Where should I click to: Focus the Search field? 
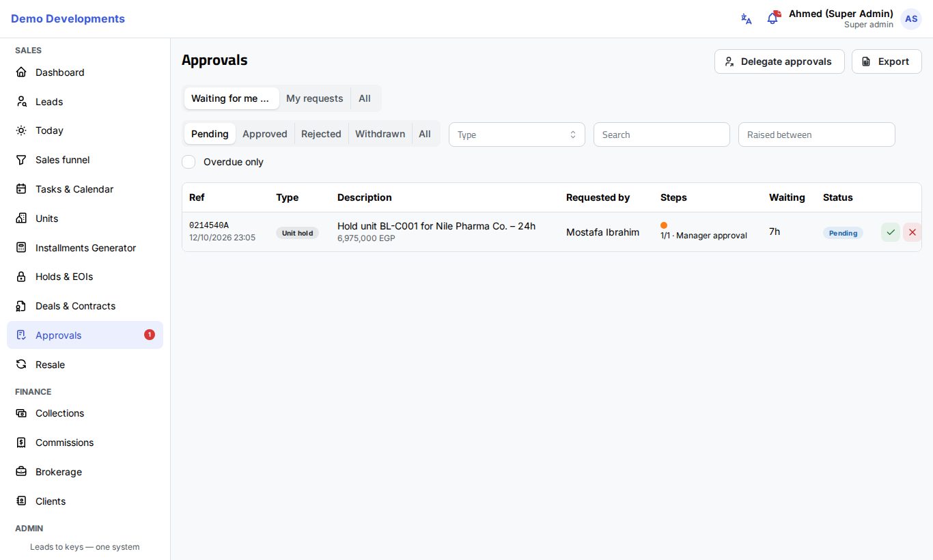click(x=662, y=135)
